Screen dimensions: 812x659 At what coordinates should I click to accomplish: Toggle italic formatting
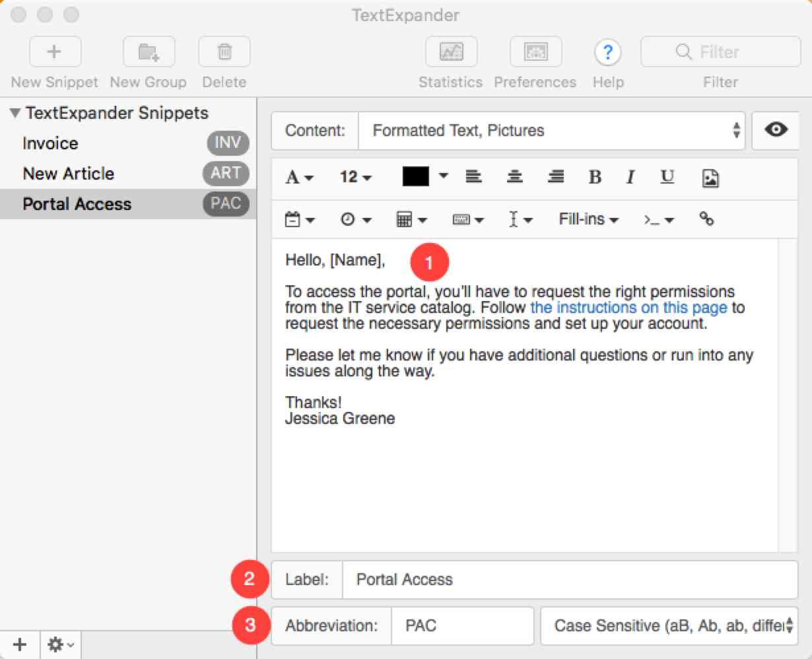click(x=630, y=177)
